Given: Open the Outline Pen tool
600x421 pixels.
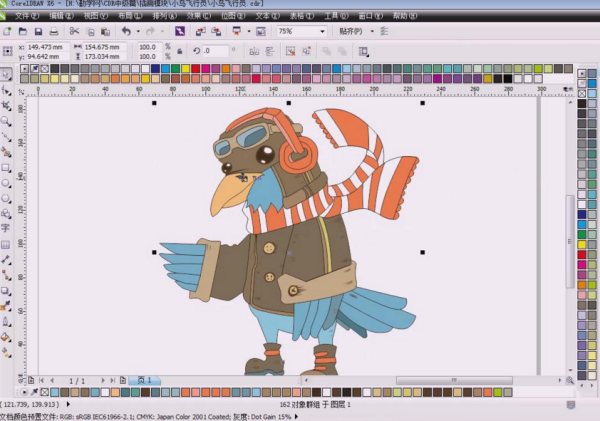Looking at the screenshot, I should (x=6, y=321).
